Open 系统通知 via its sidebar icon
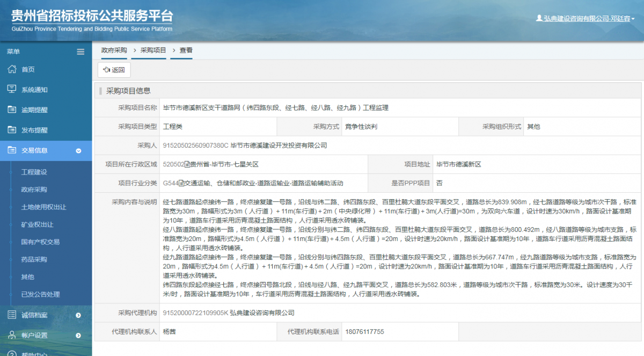The width and height of the screenshot is (644, 356). coord(12,90)
